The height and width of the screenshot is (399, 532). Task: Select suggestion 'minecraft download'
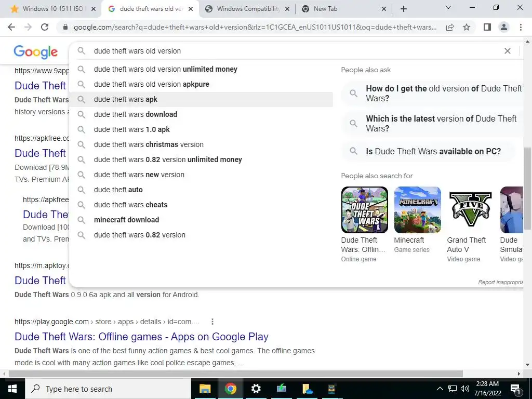201,220
